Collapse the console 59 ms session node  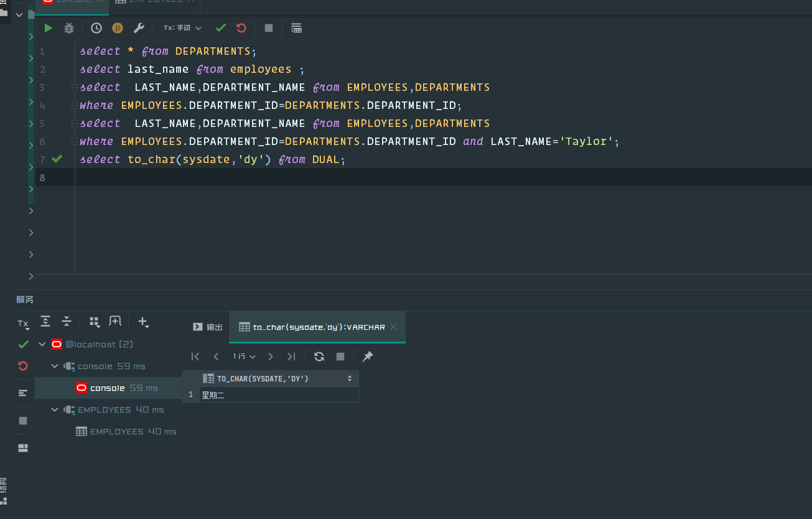pos(55,366)
